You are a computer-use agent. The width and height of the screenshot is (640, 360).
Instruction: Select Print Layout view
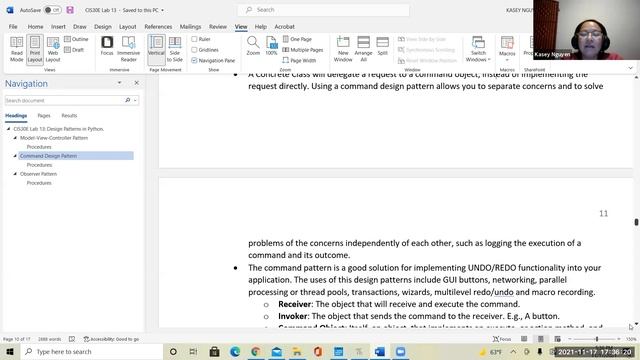(x=35, y=49)
